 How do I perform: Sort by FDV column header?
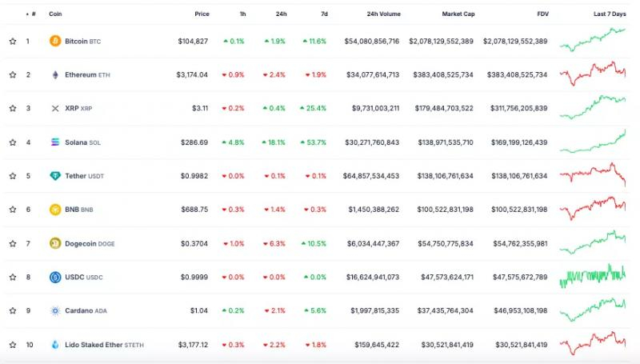[542, 14]
